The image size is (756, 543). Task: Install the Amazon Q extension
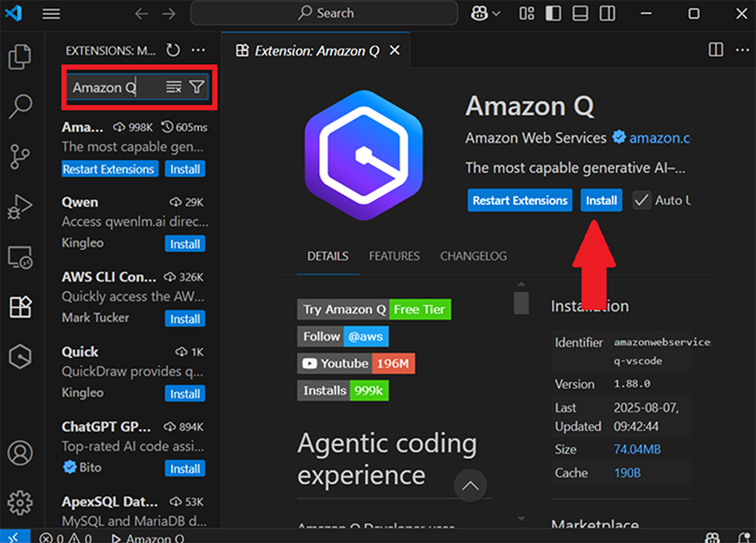600,200
